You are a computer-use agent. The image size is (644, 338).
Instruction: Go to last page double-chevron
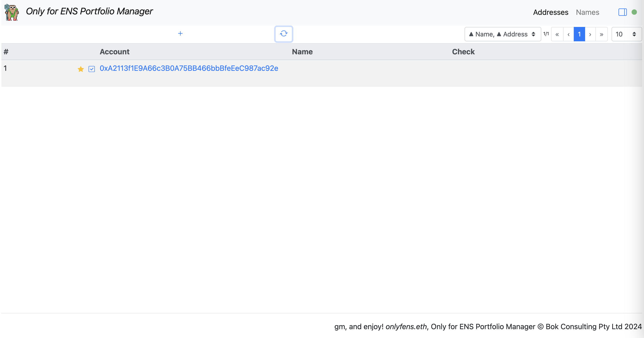(x=602, y=34)
